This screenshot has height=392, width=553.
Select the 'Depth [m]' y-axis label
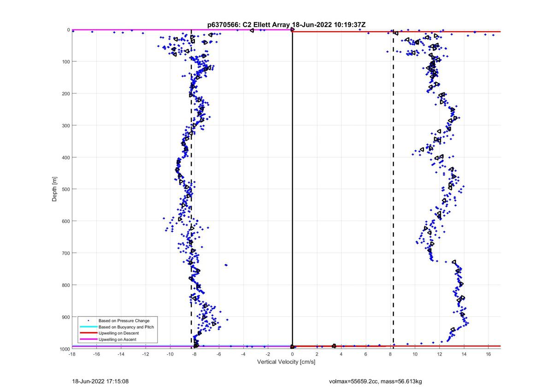click(x=55, y=189)
